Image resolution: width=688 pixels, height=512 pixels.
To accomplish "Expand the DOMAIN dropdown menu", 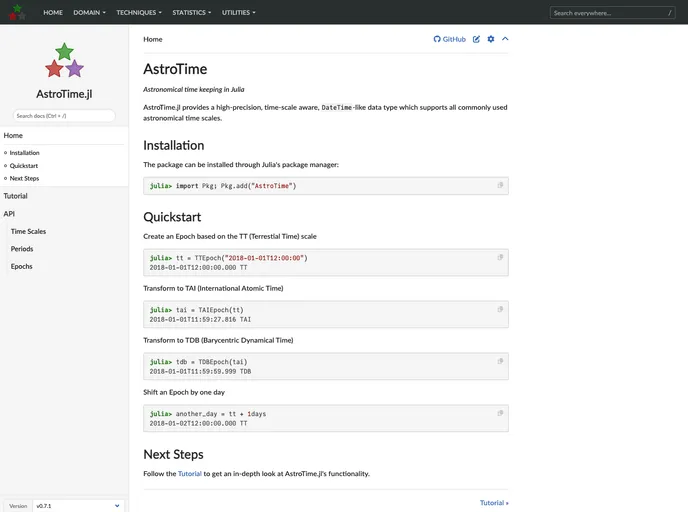I will point(90,12).
